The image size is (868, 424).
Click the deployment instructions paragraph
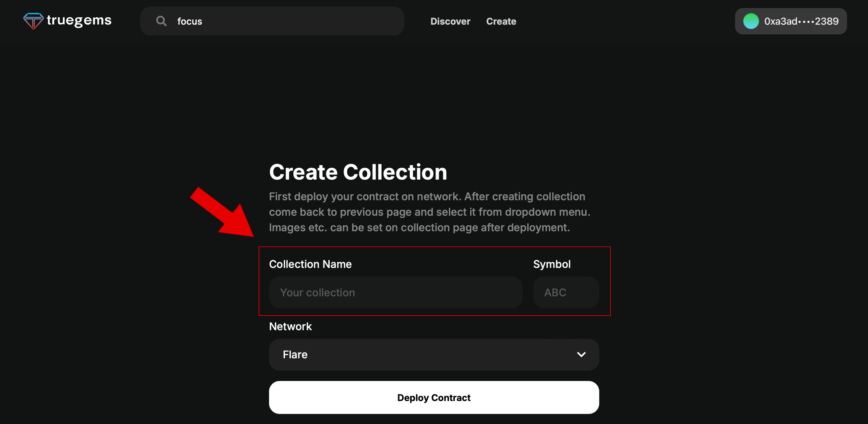[429, 212]
